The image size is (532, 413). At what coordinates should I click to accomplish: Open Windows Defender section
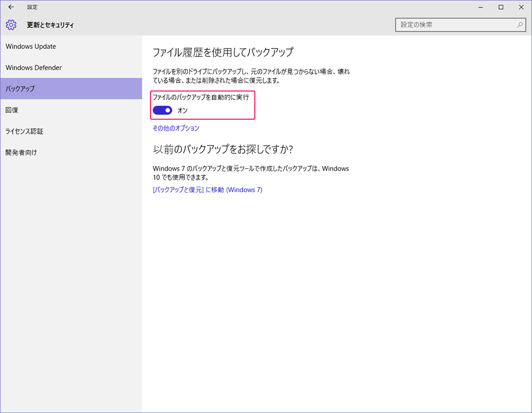[71, 68]
